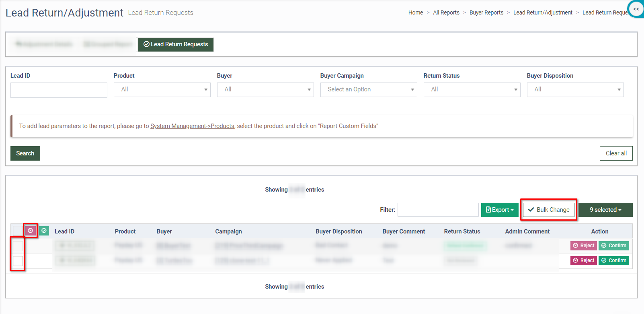
Task: Collapse panel with the << circle icon
Action: point(636,9)
